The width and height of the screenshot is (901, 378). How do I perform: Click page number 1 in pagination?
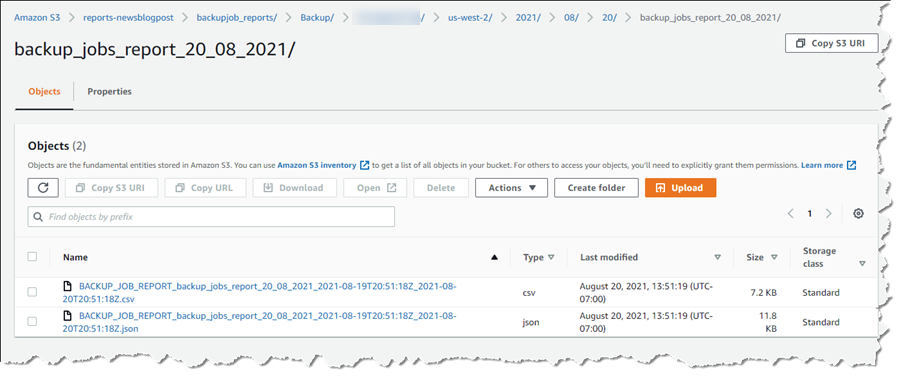(810, 214)
